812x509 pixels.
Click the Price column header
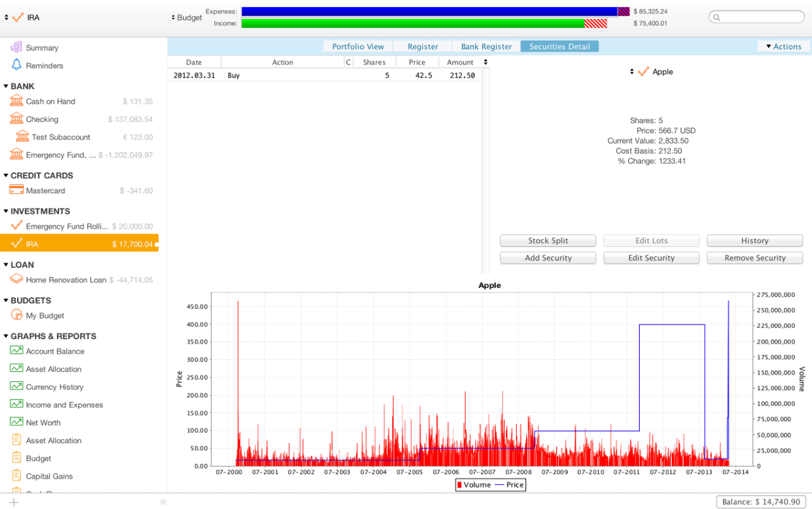(x=417, y=62)
